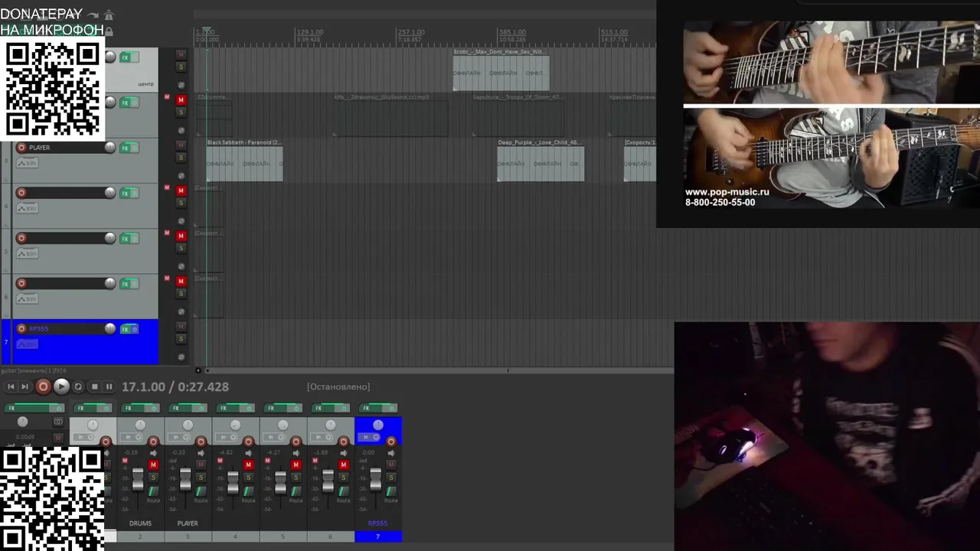Open Route on the DRUMS mixer strip
This screenshot has height=551, width=980.
[153, 493]
